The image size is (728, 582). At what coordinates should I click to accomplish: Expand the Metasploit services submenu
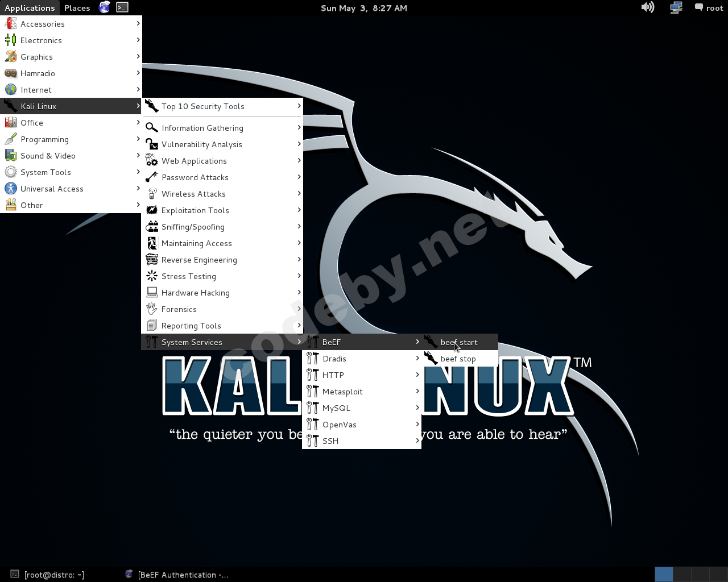(x=362, y=392)
